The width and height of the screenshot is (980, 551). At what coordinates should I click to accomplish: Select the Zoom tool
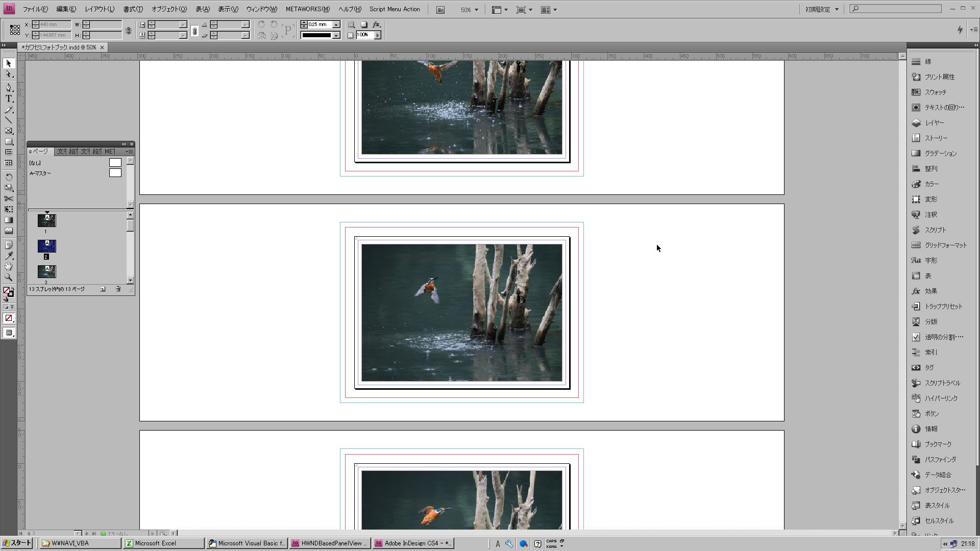coord(9,277)
